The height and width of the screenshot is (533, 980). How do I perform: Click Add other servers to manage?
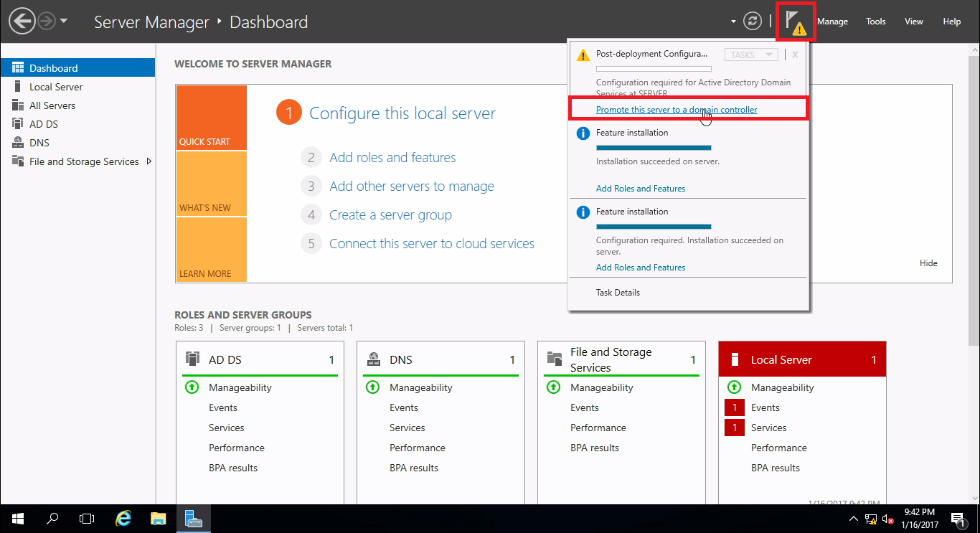412,187
